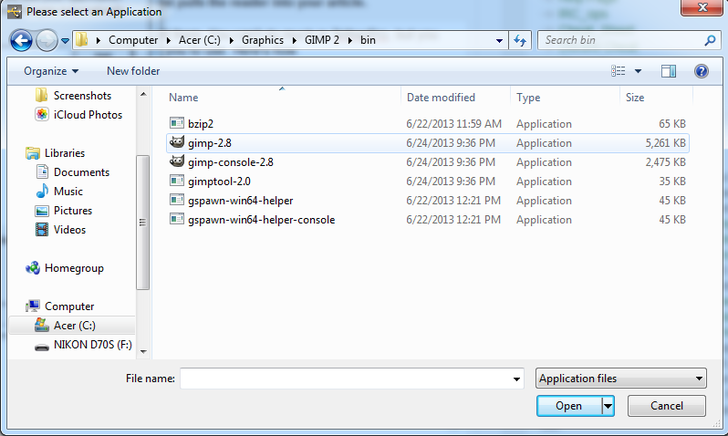The height and width of the screenshot is (436, 728).
Task: Click the 6/22/2013 11:59 AM date cell
Action: click(x=454, y=124)
